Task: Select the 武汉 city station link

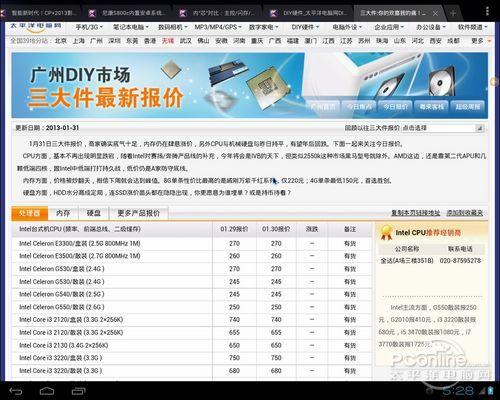Action: (x=186, y=41)
